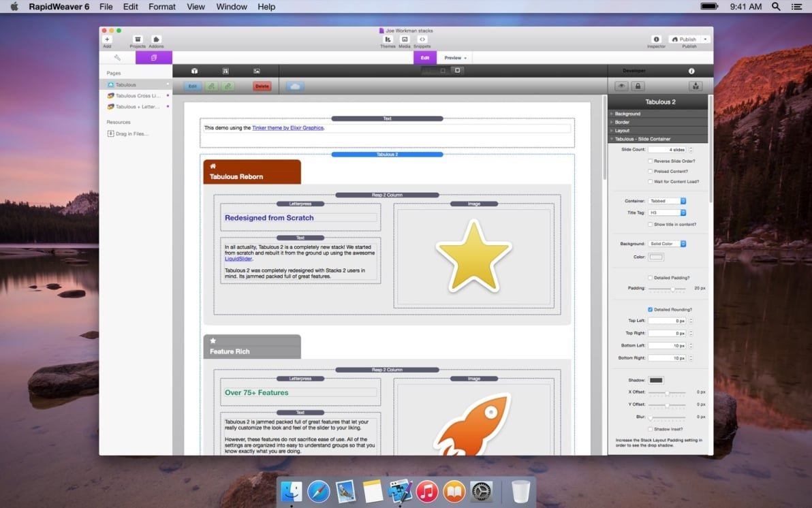Open the Container dropdown set to Tabbed

tap(667, 201)
